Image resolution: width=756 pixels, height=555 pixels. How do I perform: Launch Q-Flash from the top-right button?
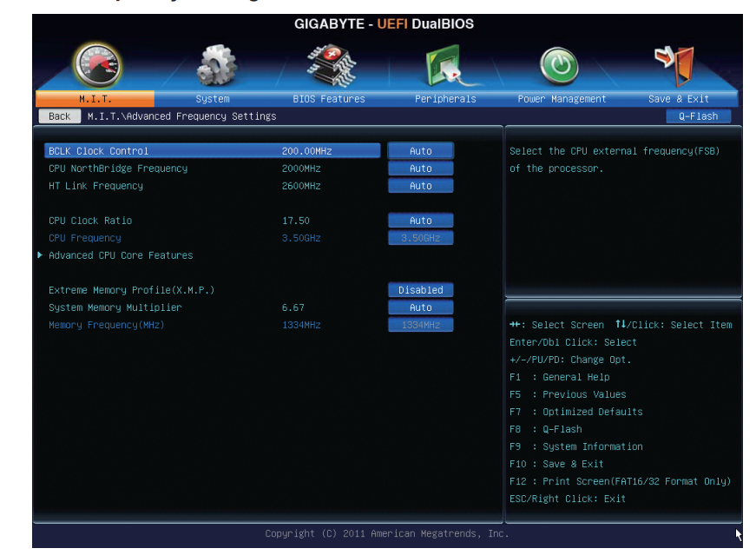tap(698, 116)
